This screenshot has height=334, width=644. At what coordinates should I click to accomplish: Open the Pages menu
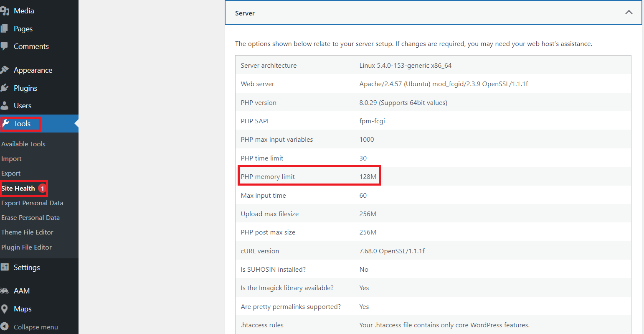click(23, 29)
